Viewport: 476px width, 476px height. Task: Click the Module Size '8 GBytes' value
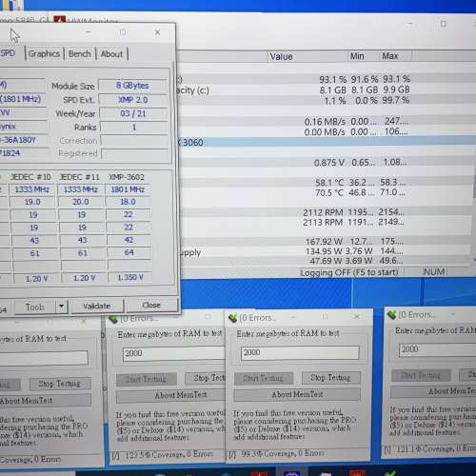(x=132, y=86)
